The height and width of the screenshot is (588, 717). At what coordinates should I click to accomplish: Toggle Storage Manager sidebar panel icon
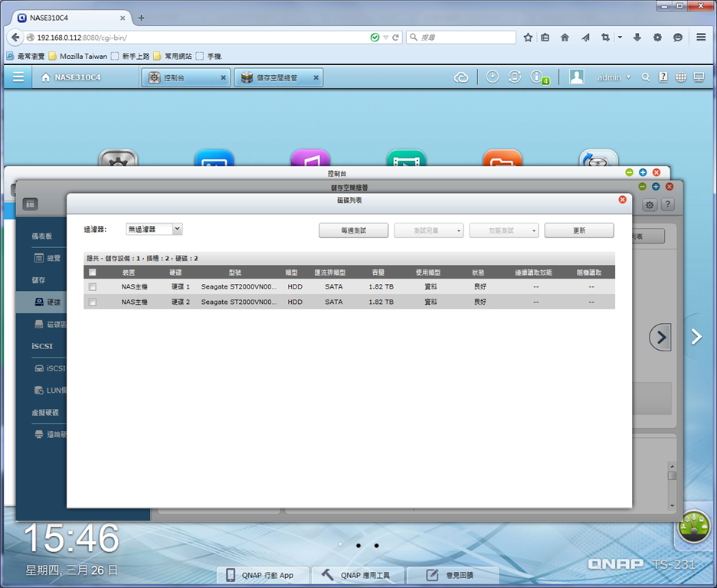tap(30, 204)
